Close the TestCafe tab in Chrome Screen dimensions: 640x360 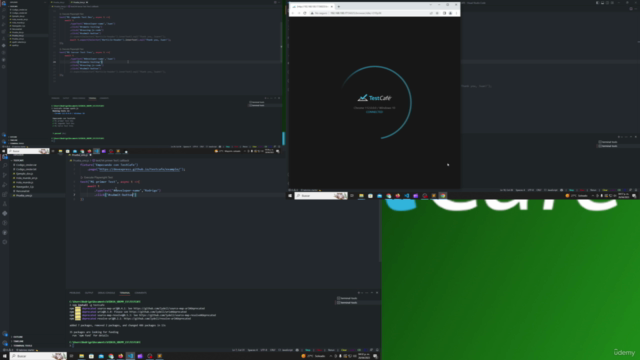point(332,7)
